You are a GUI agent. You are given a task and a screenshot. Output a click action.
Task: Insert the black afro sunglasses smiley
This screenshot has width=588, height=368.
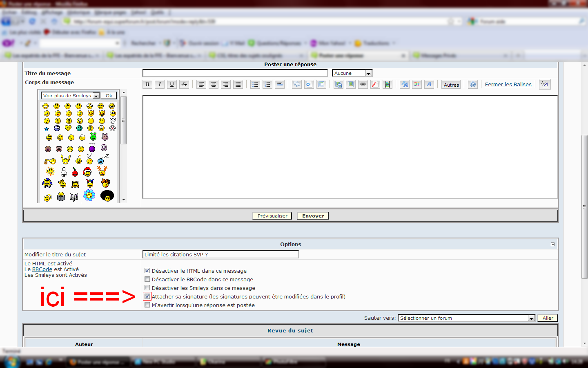(x=107, y=196)
